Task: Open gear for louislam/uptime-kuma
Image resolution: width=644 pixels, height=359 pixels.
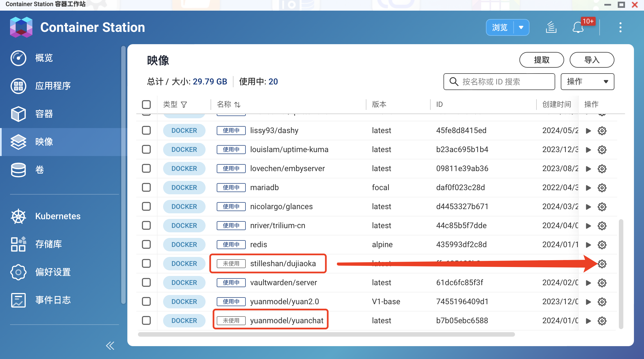Action: pyautogui.click(x=602, y=150)
